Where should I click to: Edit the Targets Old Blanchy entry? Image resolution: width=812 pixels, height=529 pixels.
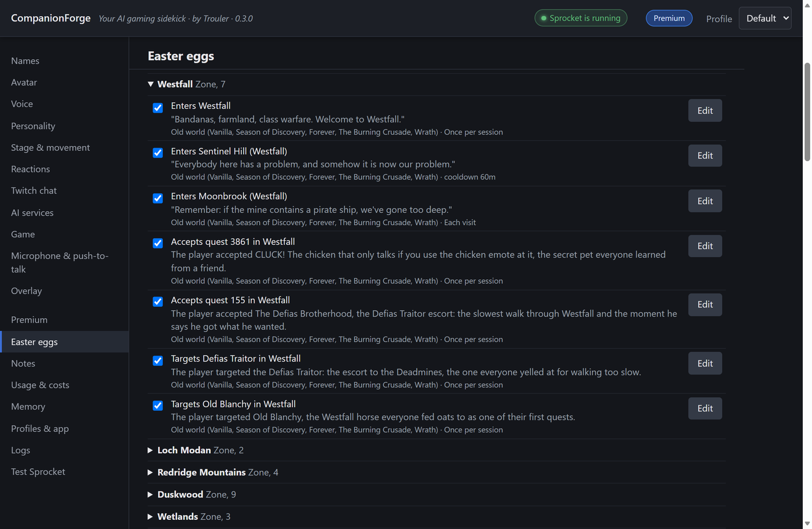705,408
